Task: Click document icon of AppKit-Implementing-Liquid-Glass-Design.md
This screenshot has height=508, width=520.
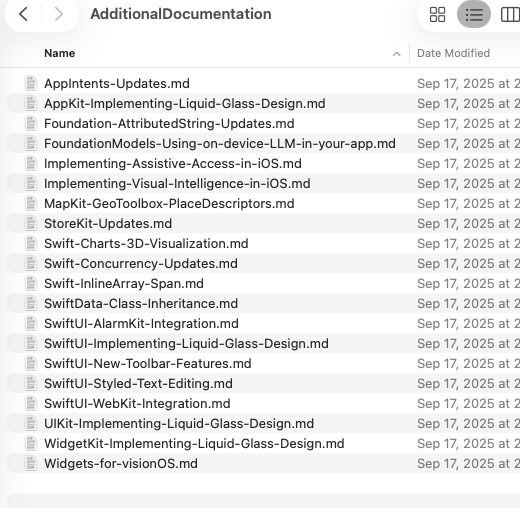Action: [x=31, y=103]
